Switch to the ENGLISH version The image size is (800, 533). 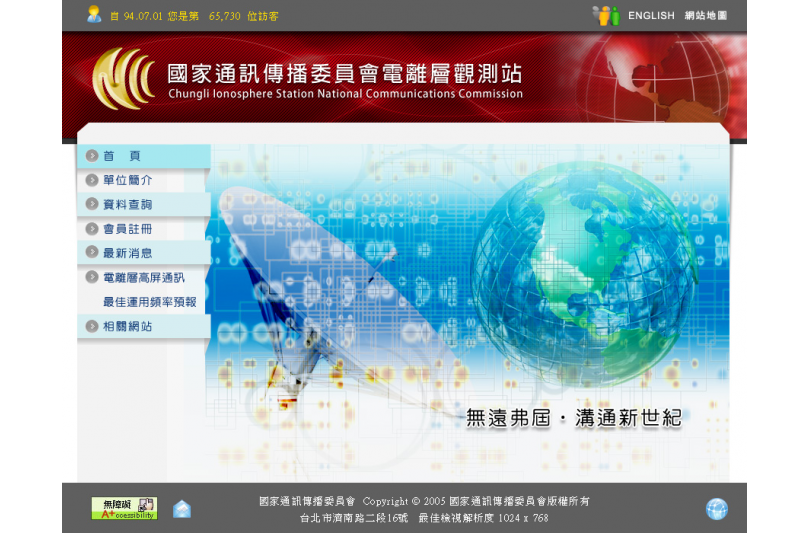651,16
